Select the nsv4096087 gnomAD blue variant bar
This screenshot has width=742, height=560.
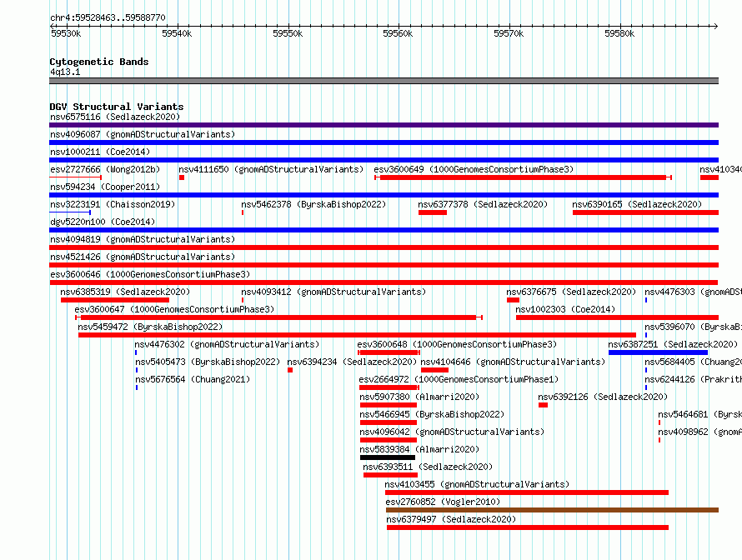[x=384, y=142]
